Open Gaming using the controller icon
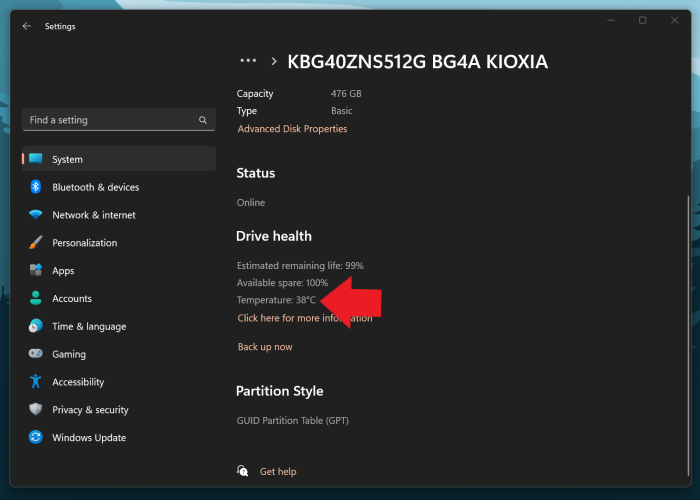The height and width of the screenshot is (500, 700). pyautogui.click(x=36, y=354)
